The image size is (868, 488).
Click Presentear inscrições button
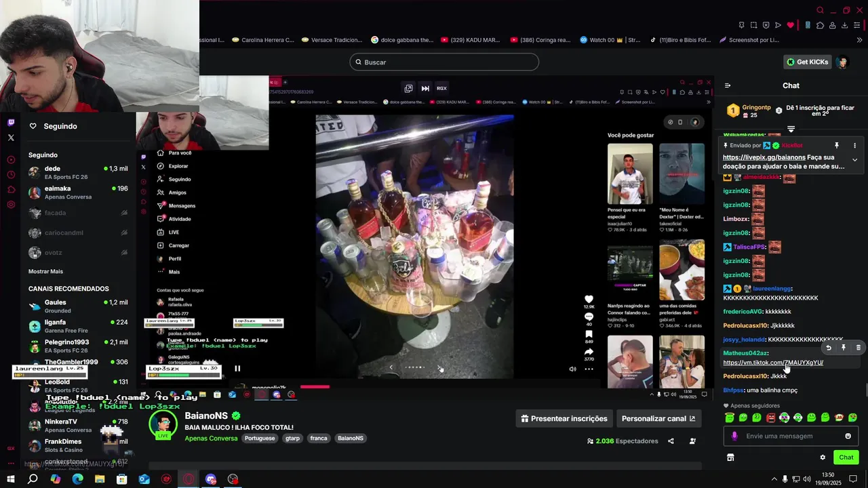pos(564,419)
